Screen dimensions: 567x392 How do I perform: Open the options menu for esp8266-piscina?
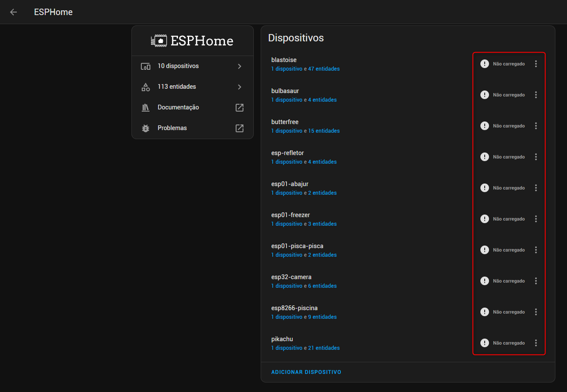(536, 311)
